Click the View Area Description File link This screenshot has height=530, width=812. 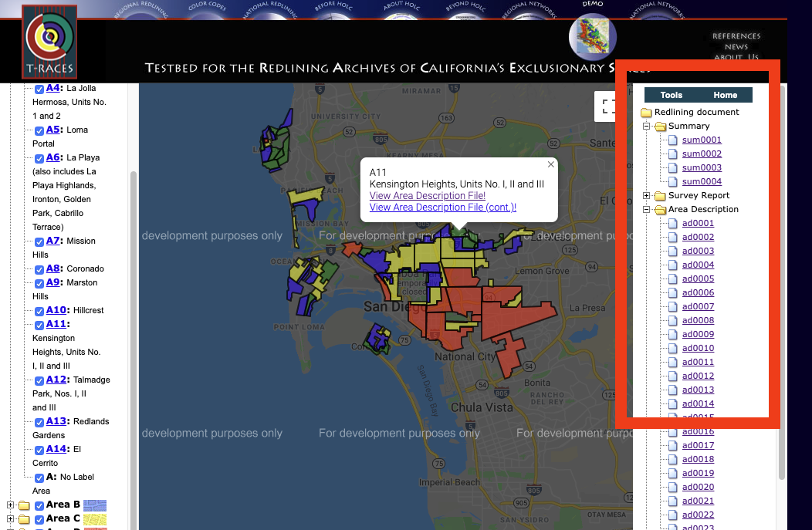(428, 196)
